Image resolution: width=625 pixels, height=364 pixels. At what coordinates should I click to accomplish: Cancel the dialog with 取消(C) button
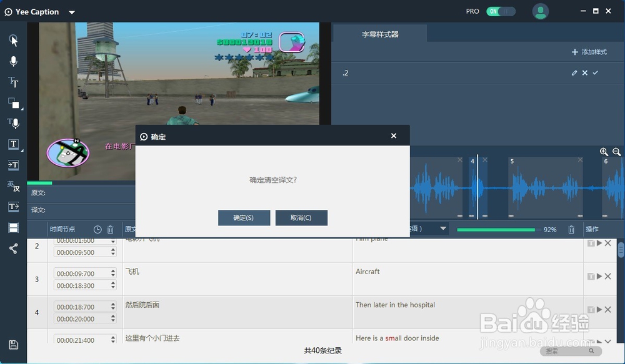pos(301,218)
